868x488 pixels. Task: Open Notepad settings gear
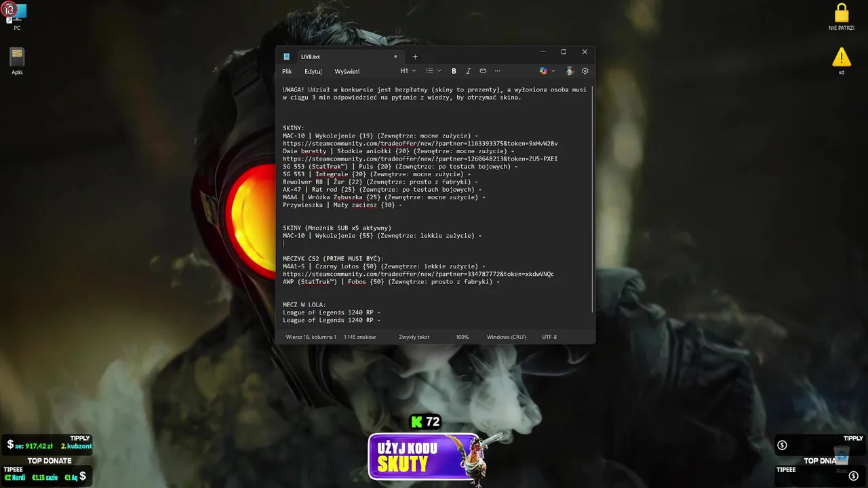point(585,71)
